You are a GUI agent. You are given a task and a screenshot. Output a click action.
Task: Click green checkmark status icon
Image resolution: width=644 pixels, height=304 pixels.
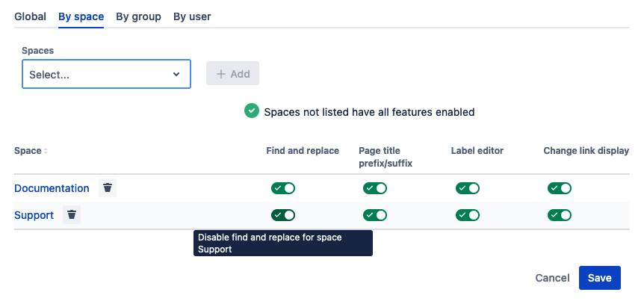252,111
